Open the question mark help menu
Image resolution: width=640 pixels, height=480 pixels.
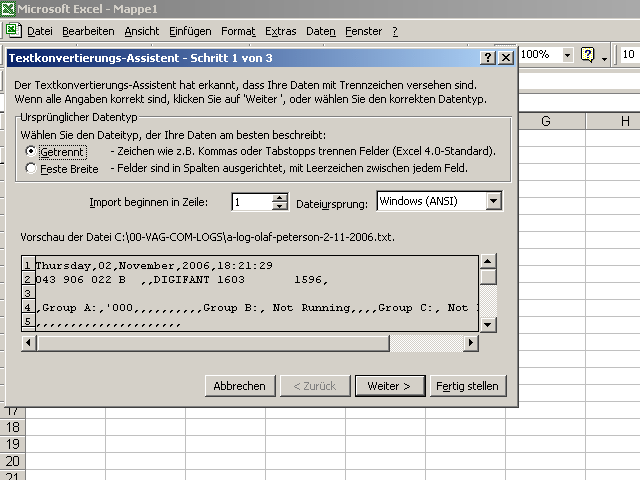[x=395, y=31]
